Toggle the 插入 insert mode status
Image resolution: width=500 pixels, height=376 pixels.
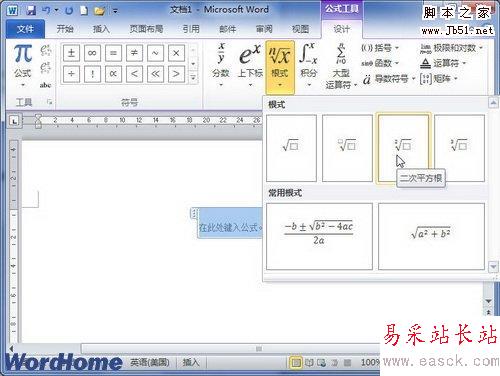191,362
